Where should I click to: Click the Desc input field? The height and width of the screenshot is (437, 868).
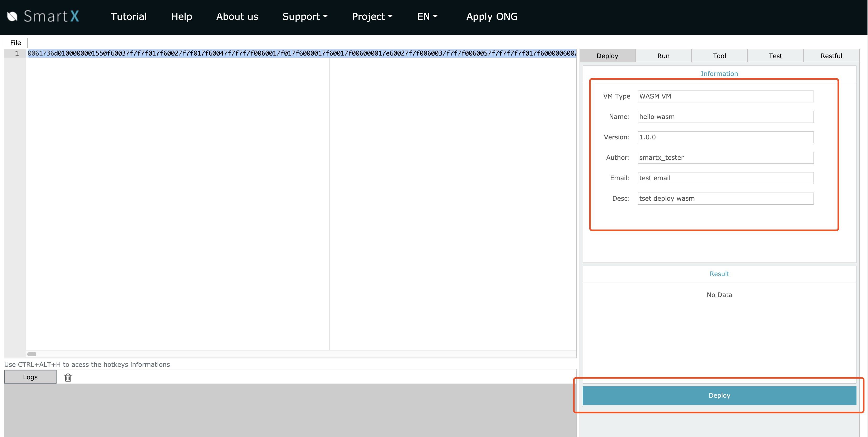725,198
